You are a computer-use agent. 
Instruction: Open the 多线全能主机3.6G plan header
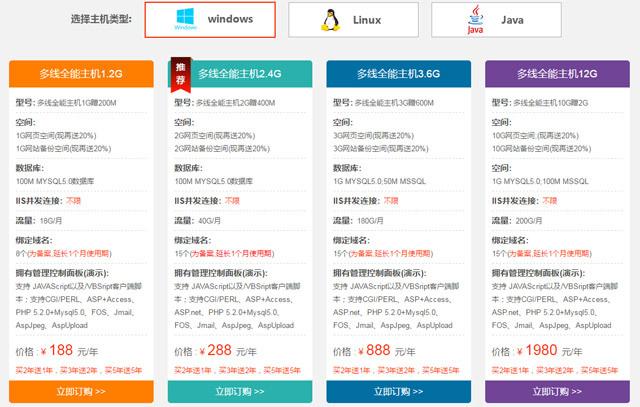pyautogui.click(x=399, y=74)
